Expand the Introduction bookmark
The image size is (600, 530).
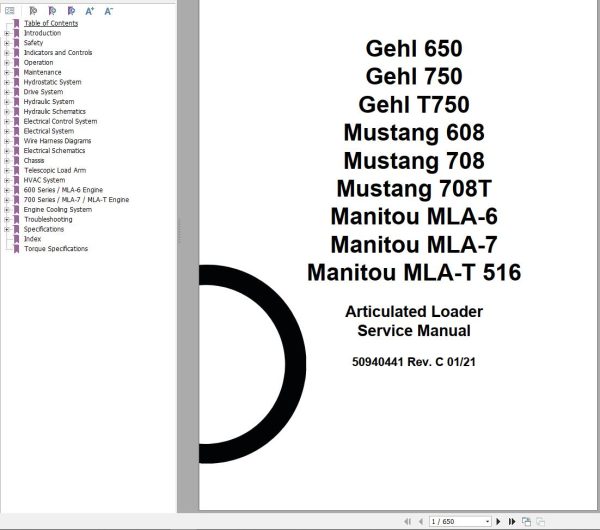pos(7,33)
